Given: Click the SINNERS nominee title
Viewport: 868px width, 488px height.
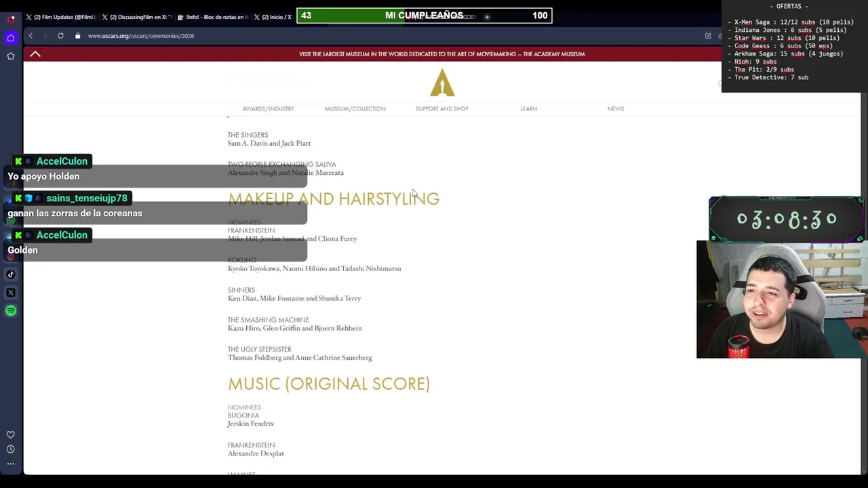Looking at the screenshot, I should click(x=241, y=290).
